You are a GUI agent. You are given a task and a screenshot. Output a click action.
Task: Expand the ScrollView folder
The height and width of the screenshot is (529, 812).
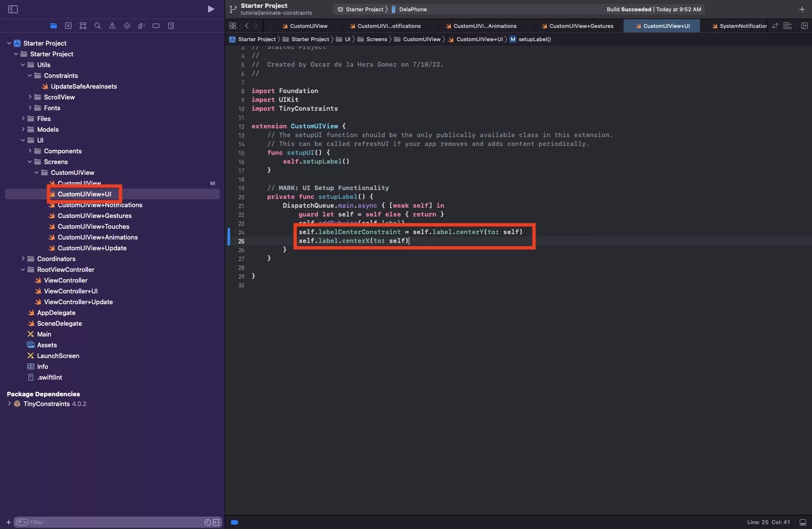[x=29, y=97]
